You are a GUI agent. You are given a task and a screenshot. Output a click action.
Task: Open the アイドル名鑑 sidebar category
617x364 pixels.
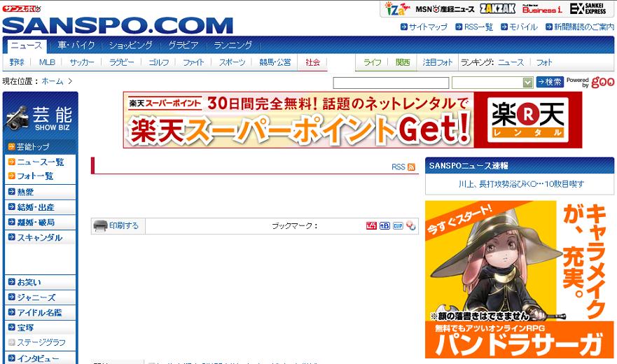tap(39, 312)
